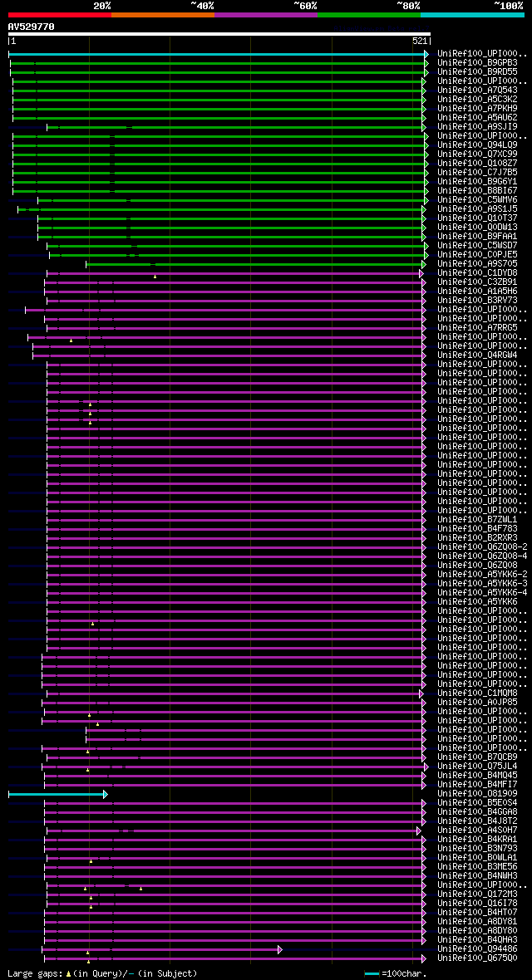Viewport: 532px width, 980px height.
Task: Select the UniRef100_A4S0H7 label
Action: click(477, 830)
